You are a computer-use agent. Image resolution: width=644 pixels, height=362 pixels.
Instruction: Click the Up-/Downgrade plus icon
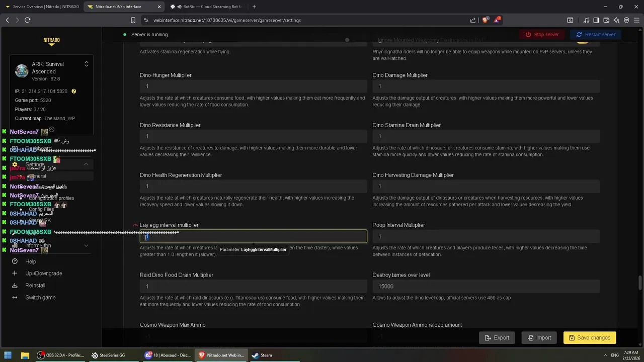15,274
